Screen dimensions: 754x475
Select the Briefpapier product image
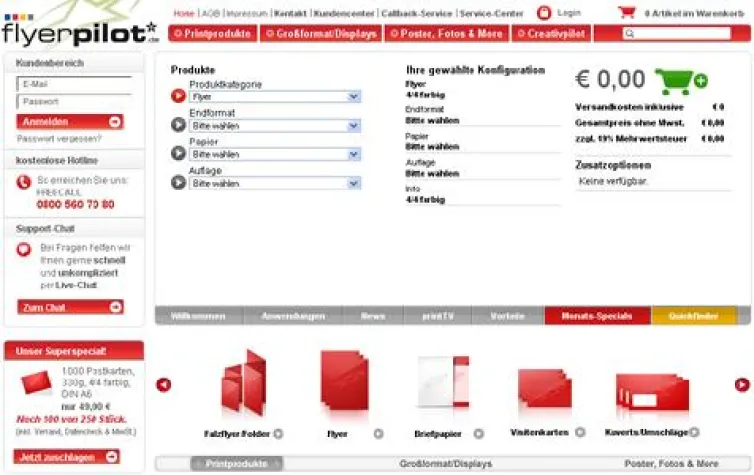point(443,382)
